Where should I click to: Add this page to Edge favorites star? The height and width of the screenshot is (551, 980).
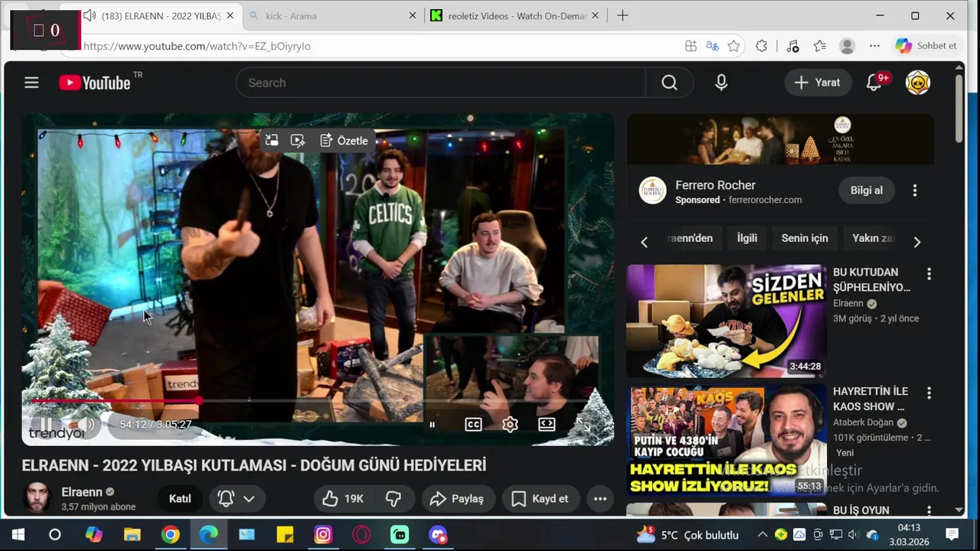[733, 46]
